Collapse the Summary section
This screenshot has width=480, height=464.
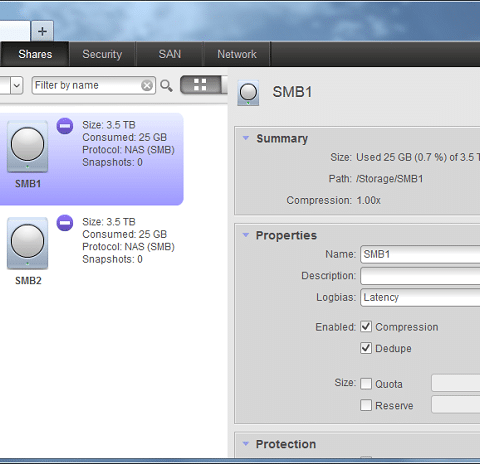pos(246,138)
